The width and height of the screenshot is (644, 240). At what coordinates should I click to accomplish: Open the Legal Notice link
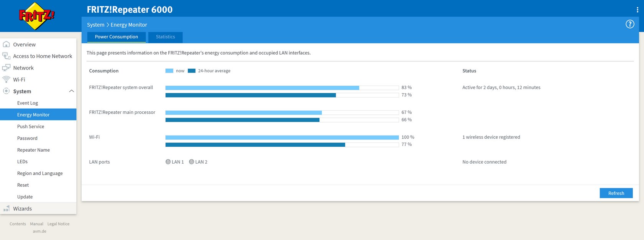[58, 224]
